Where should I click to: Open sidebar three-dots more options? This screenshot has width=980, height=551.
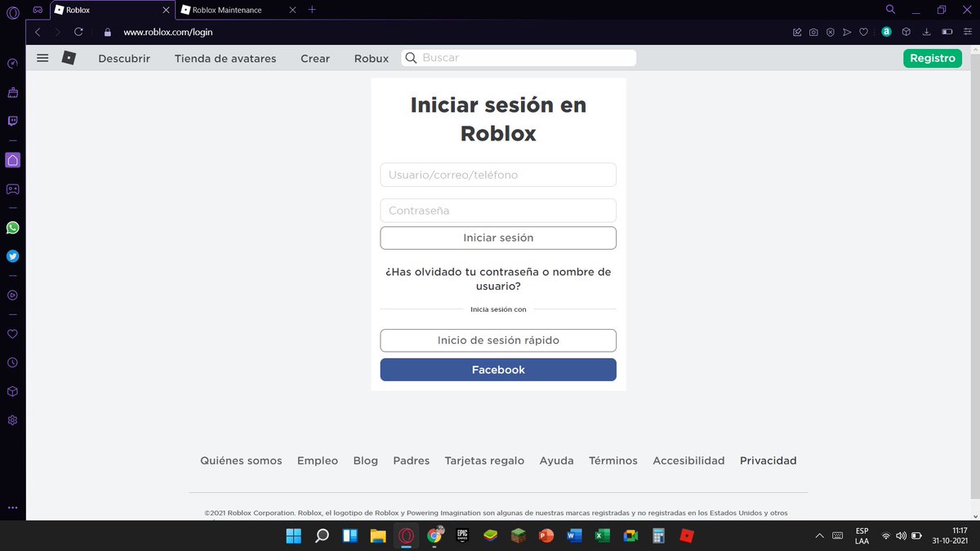(12, 507)
